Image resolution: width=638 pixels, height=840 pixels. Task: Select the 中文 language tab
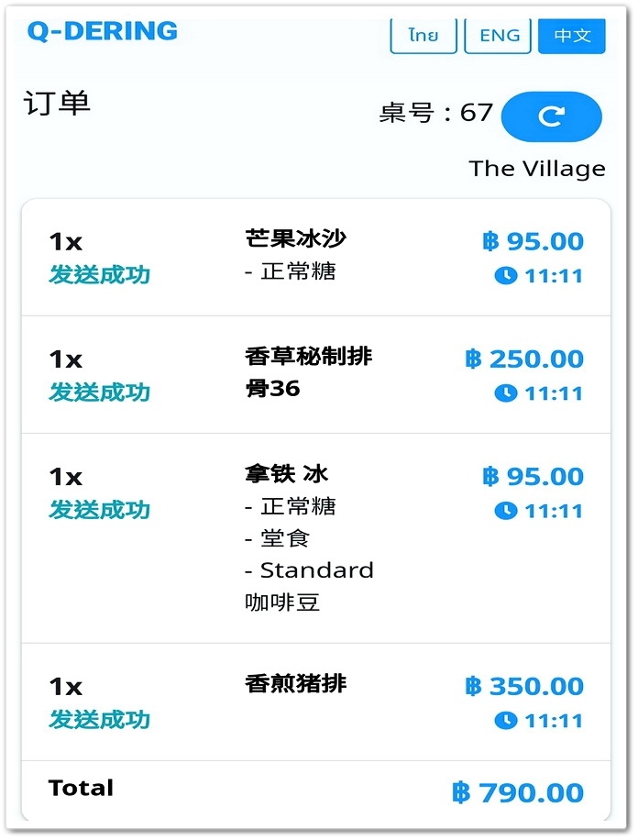coord(572,36)
